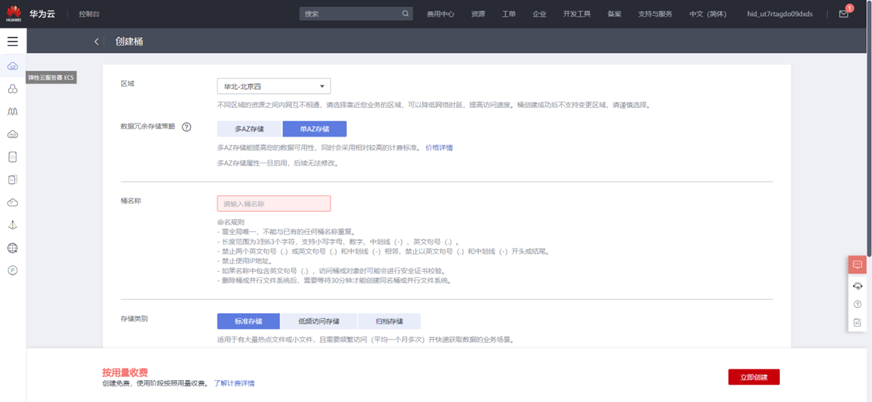This screenshot has height=402, width=872.
Task: Open the 区域 region dropdown
Action: [x=274, y=86]
